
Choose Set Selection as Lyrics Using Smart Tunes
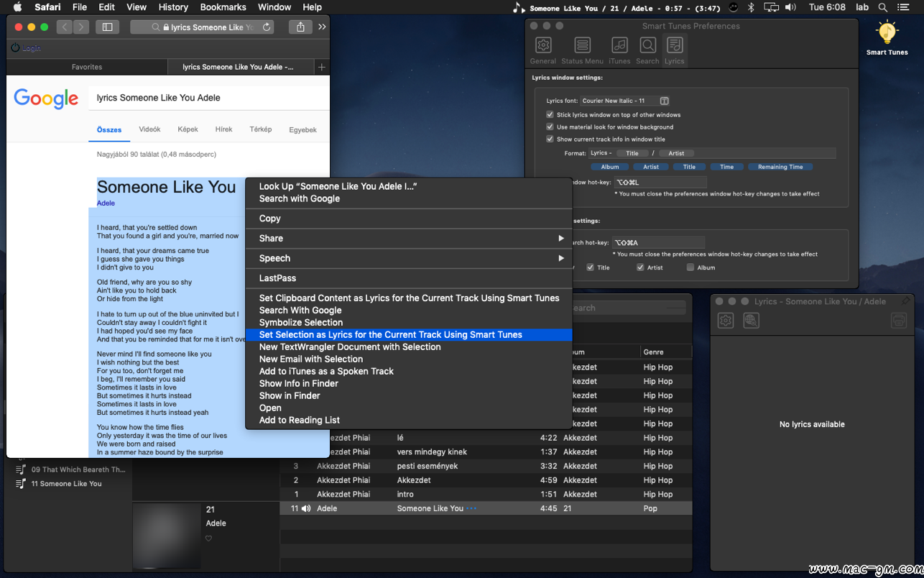pyautogui.click(x=409, y=334)
